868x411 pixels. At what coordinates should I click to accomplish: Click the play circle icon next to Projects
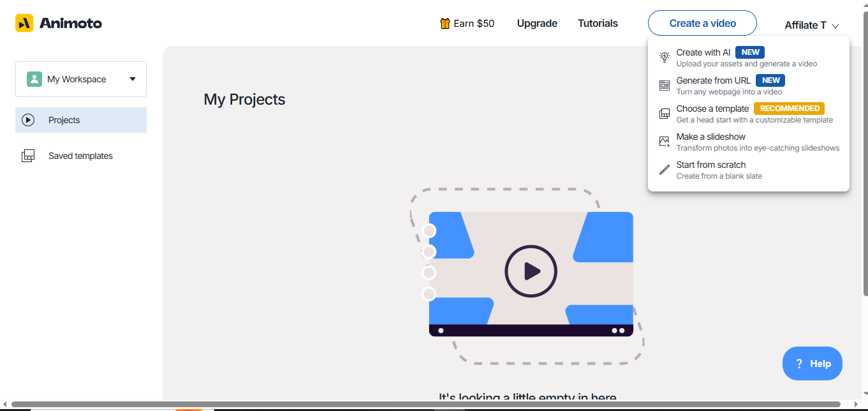coord(28,120)
